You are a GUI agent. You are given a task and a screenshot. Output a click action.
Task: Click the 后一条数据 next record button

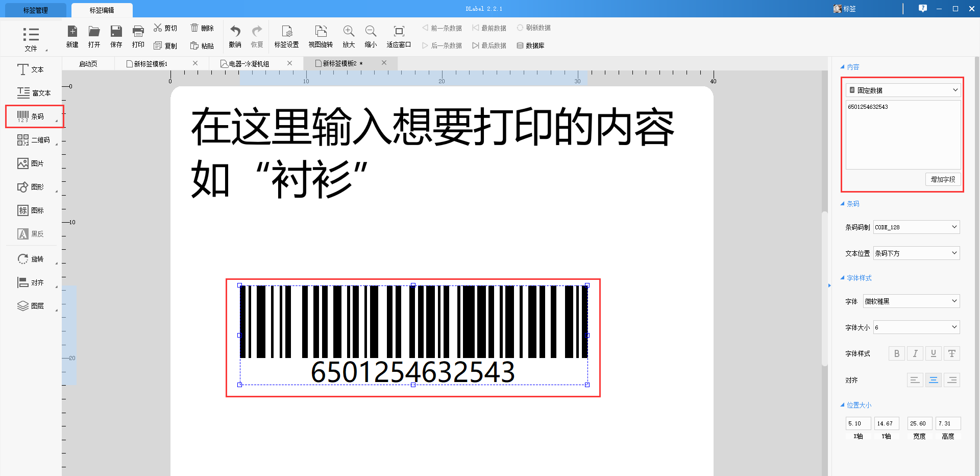[x=442, y=45]
